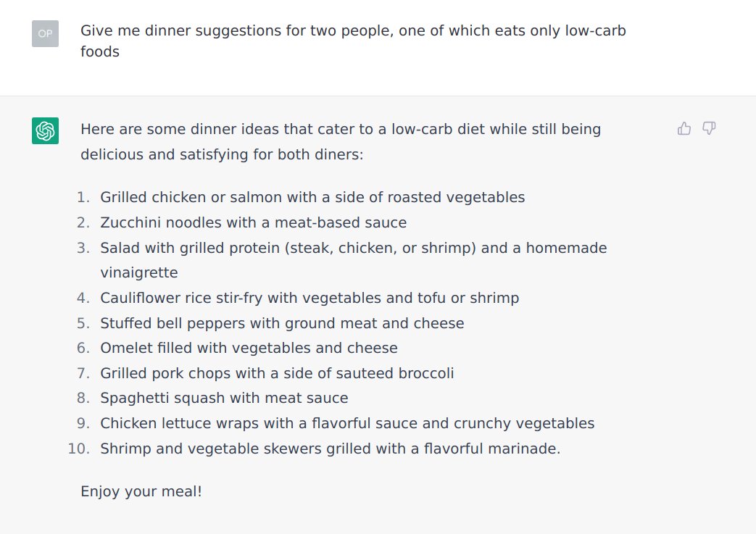The width and height of the screenshot is (756, 534).
Task: Click list item Omelet filled with vegetables
Action: point(249,348)
